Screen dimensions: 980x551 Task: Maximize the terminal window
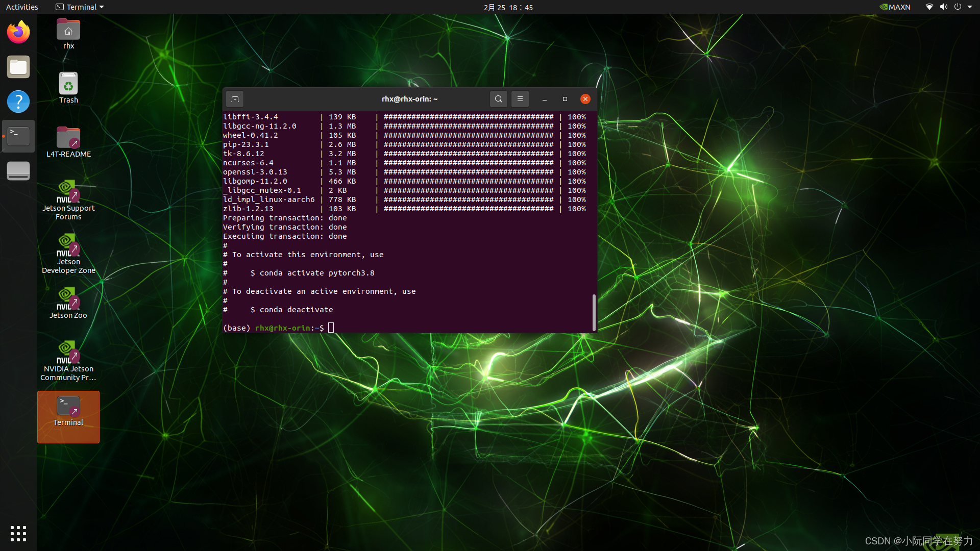coord(565,99)
